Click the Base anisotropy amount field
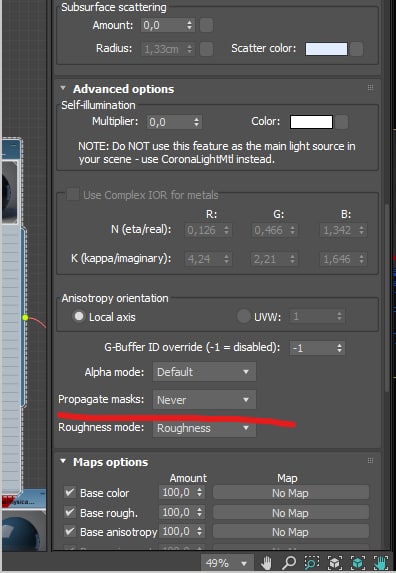The width and height of the screenshot is (396, 573). (x=178, y=531)
